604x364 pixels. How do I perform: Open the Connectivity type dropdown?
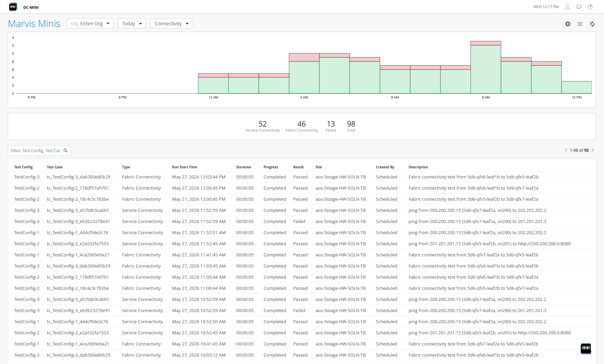coord(171,23)
